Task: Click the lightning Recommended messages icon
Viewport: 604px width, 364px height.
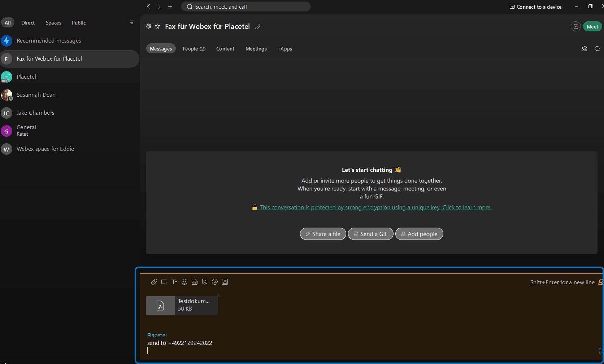Action: 6,41
